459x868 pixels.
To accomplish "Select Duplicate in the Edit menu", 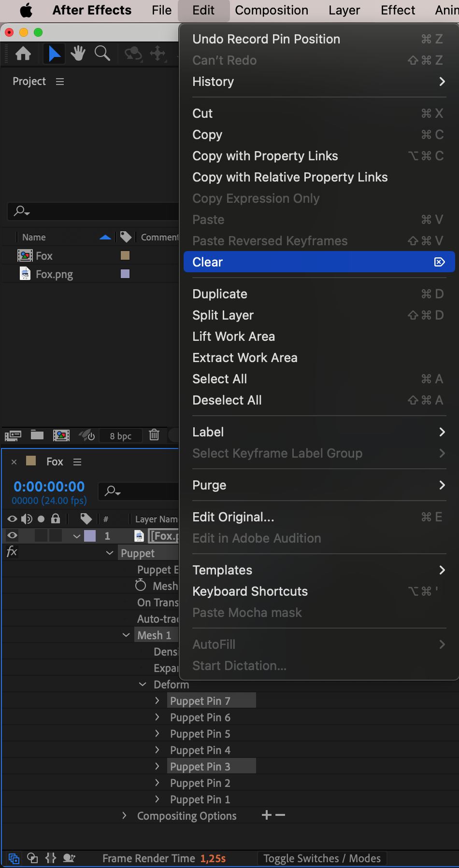I will (x=319, y=294).
